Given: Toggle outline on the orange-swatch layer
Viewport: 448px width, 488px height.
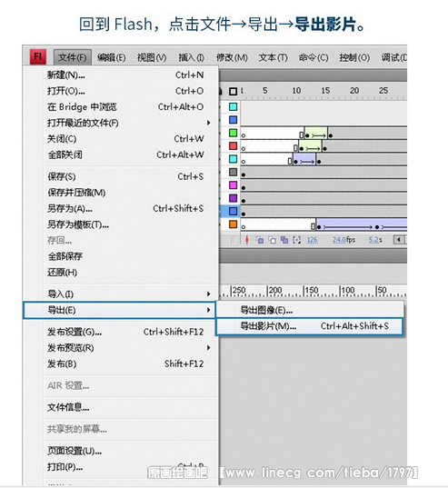Looking at the screenshot, I should (233, 224).
